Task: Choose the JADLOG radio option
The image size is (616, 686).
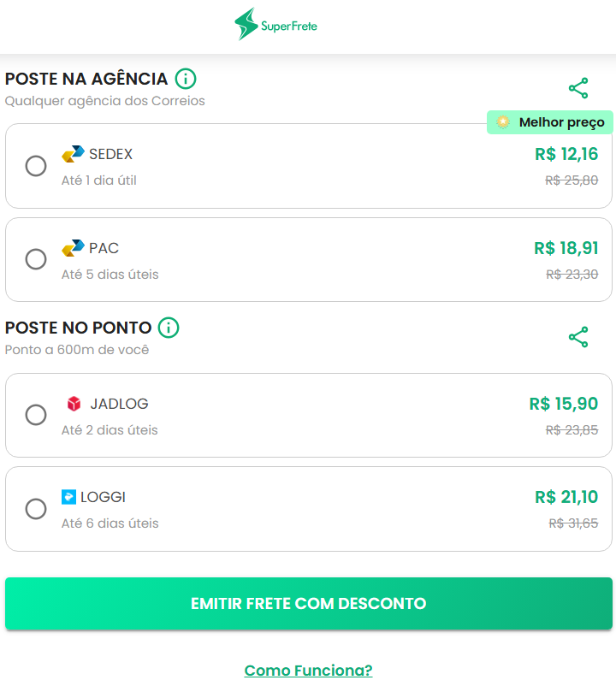Action: (x=36, y=415)
